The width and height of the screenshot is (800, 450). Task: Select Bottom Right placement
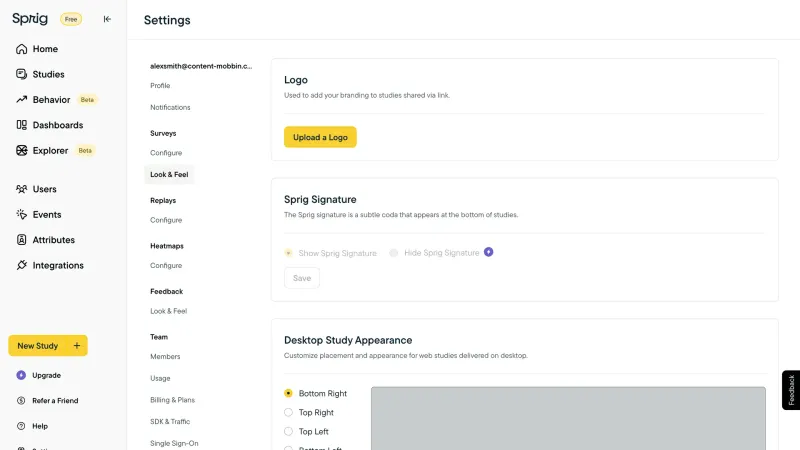click(288, 393)
